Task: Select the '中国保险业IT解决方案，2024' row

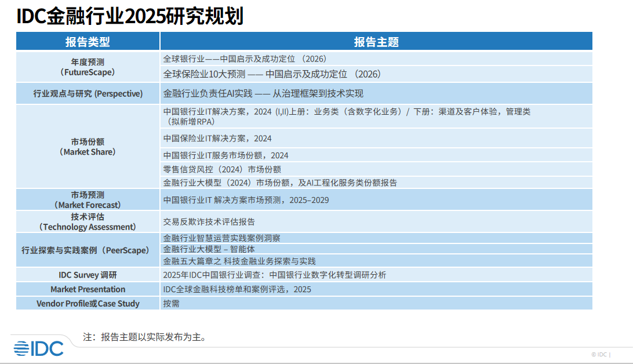Action: point(217,139)
